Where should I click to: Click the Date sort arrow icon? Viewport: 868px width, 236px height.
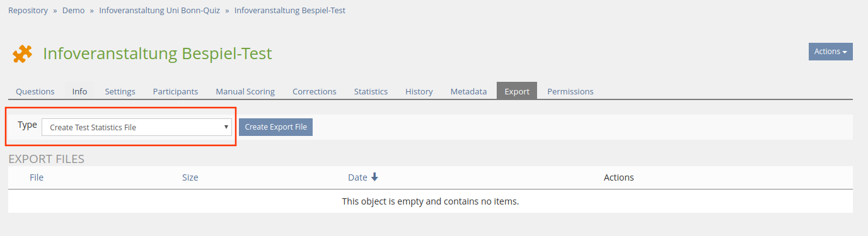(x=374, y=177)
